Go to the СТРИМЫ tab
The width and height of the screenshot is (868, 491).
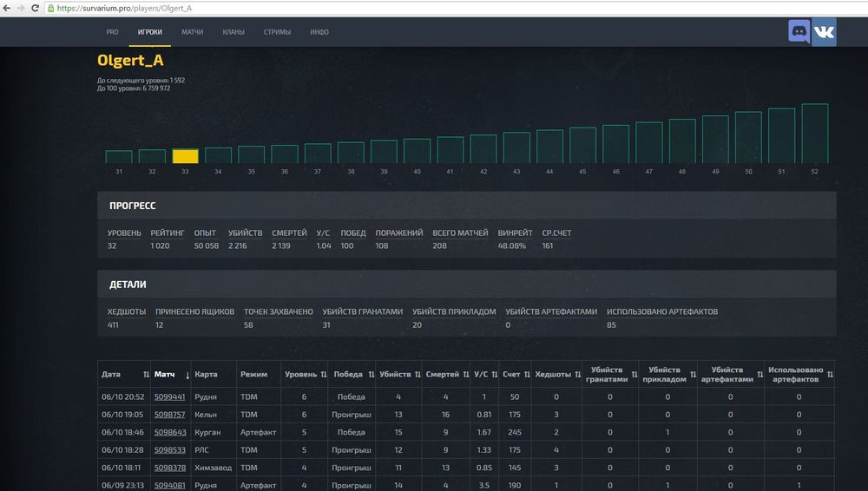(x=277, y=32)
